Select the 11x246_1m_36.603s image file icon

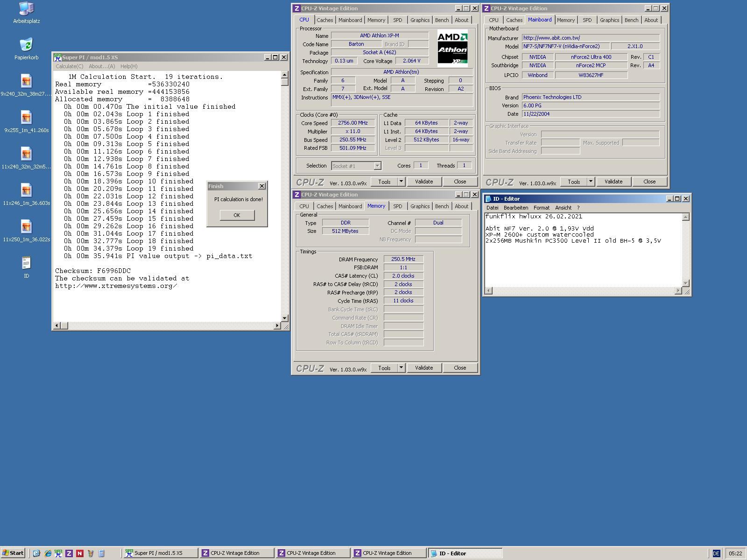click(x=26, y=190)
